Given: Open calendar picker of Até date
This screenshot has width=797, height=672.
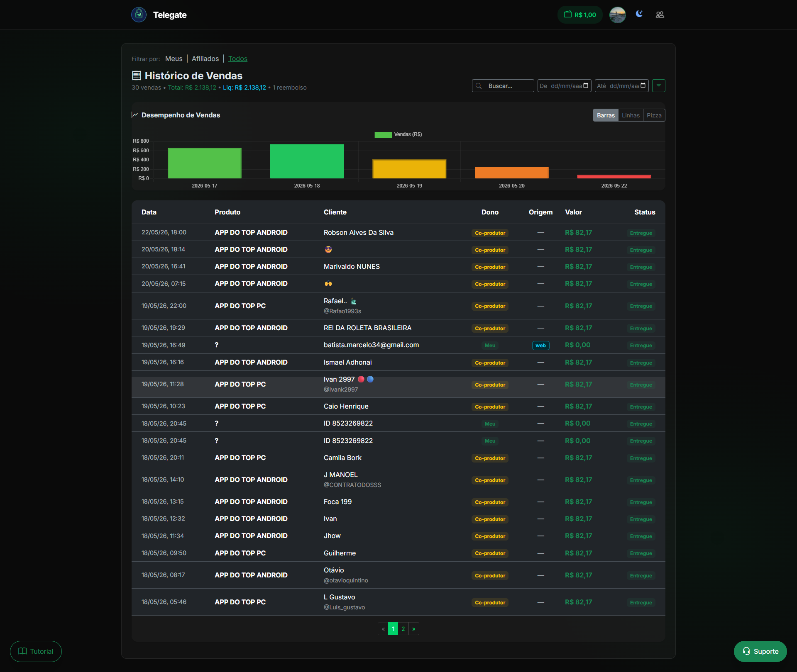Looking at the screenshot, I should click(643, 85).
